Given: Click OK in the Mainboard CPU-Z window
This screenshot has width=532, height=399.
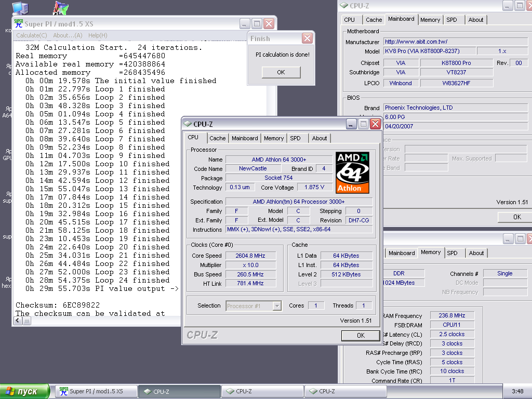Looking at the screenshot, I should pos(515,217).
